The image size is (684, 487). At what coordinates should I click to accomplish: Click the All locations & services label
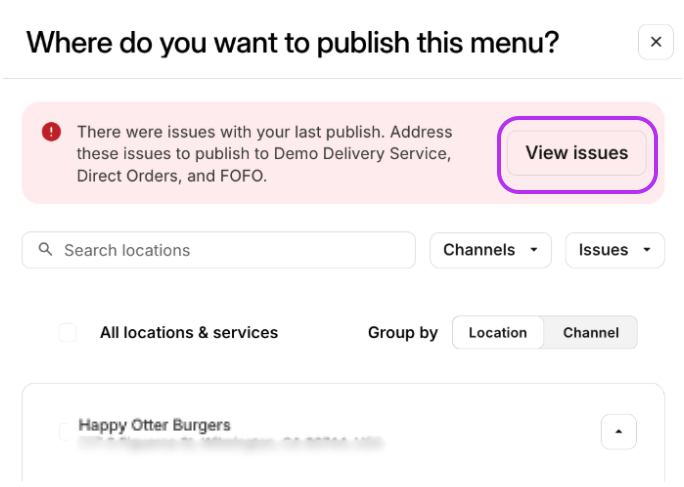click(x=189, y=333)
